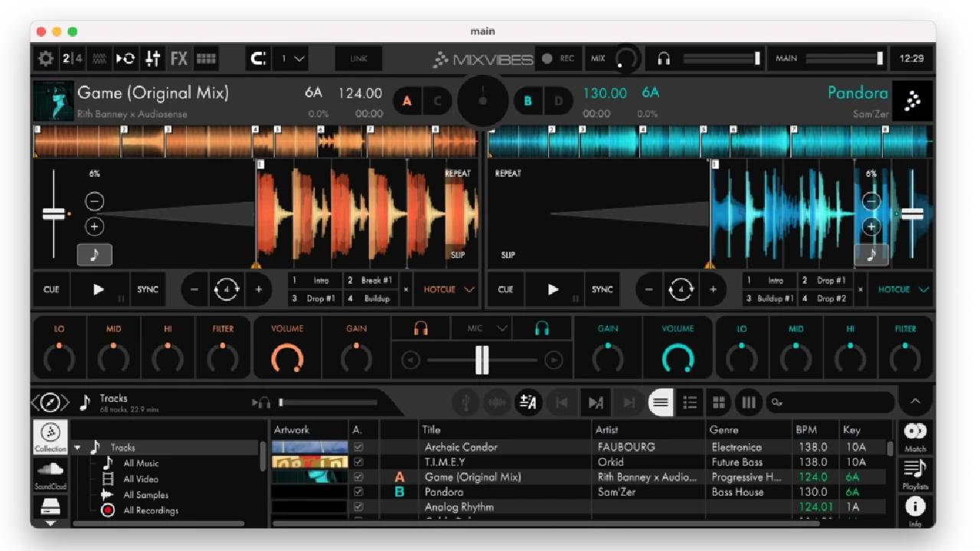Open HOTCUE mode dropdown on deck B

(x=903, y=289)
